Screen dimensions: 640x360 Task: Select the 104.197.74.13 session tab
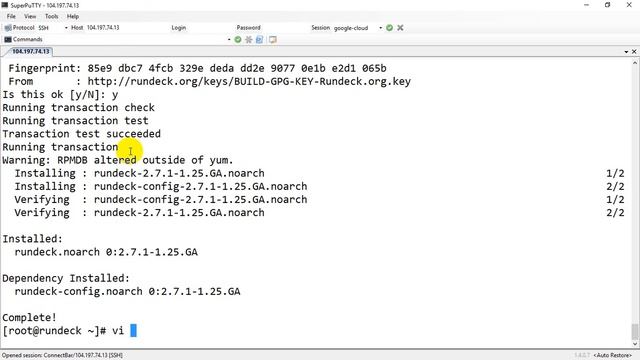30,51
